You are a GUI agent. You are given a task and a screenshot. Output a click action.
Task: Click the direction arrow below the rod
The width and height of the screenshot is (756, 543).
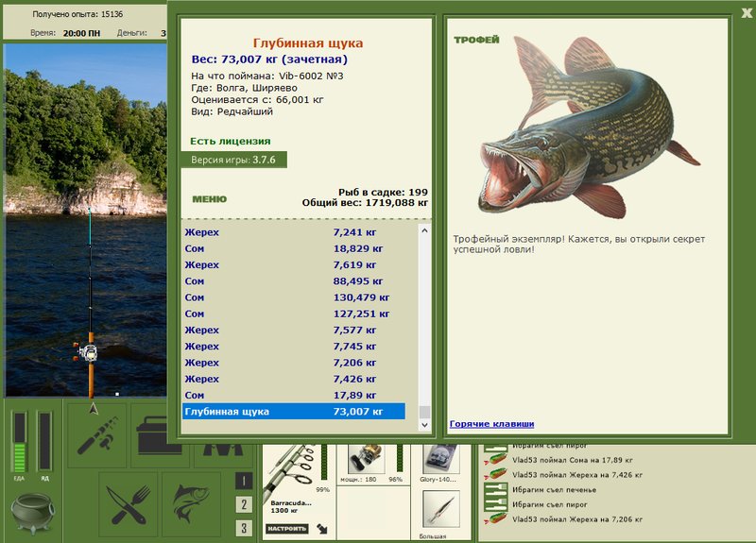(x=94, y=409)
